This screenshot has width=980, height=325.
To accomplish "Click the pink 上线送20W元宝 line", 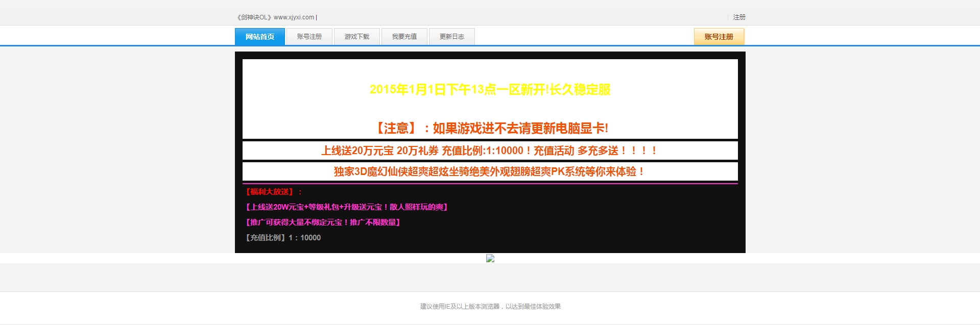I will tap(346, 207).
